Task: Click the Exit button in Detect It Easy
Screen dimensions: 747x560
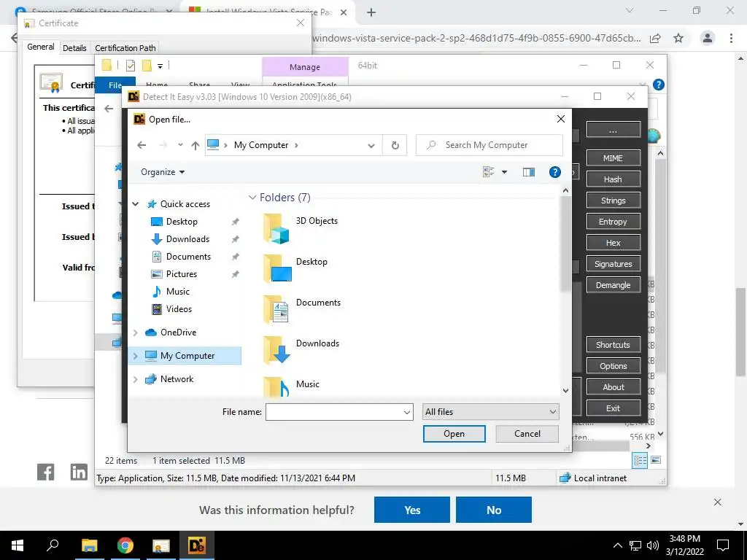Action: tap(613, 408)
